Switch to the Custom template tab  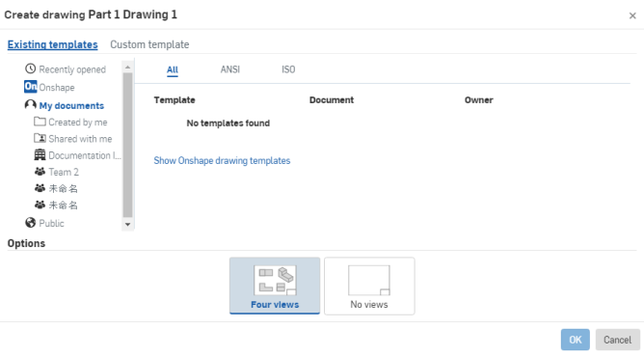[x=149, y=44]
